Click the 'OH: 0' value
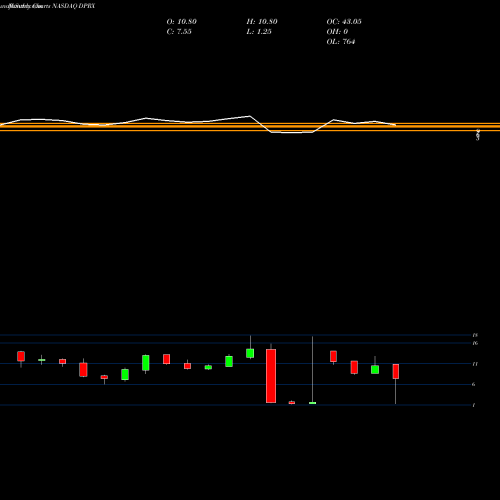The image size is (500, 500). pos(337,32)
